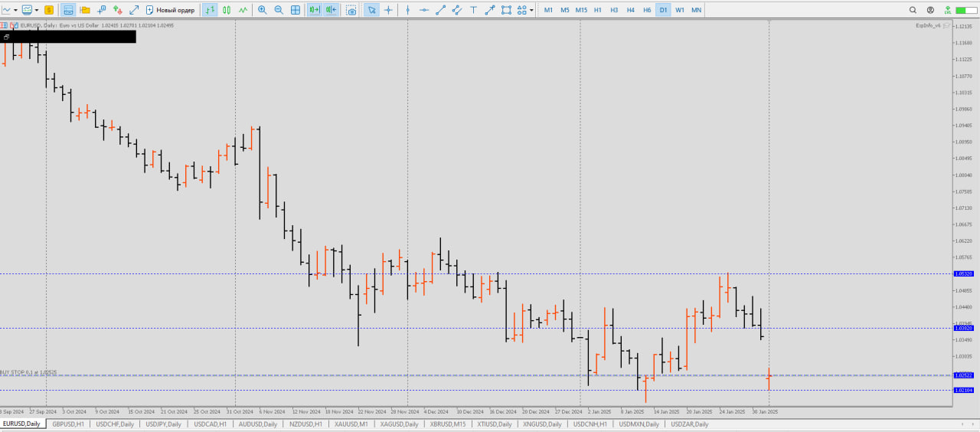This screenshot has height=432, width=980.
Task: Take a chart screenshot camera icon
Action: tap(351, 10)
